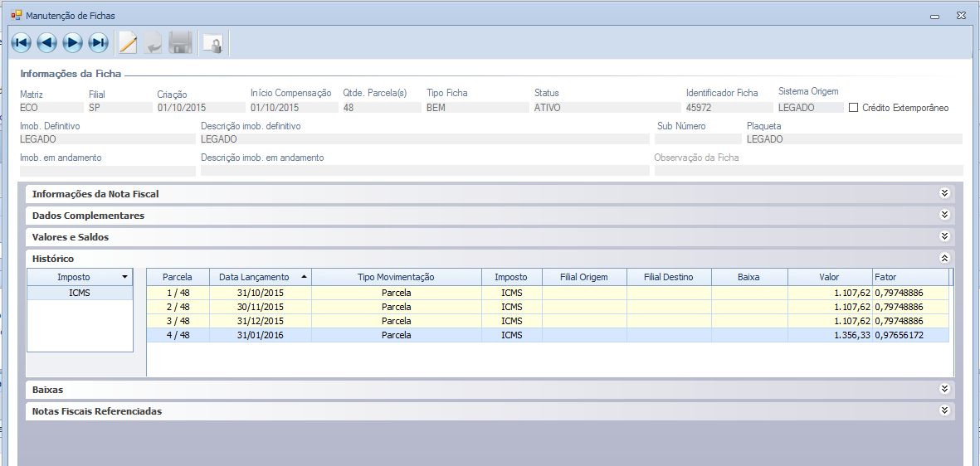Expand Informações da Nota Fiscal section

click(943, 193)
